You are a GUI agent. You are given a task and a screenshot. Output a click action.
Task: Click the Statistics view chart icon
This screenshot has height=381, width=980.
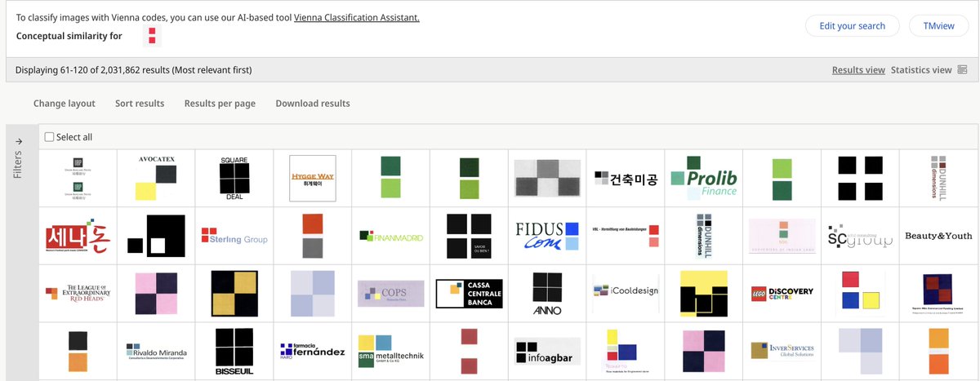[962, 70]
